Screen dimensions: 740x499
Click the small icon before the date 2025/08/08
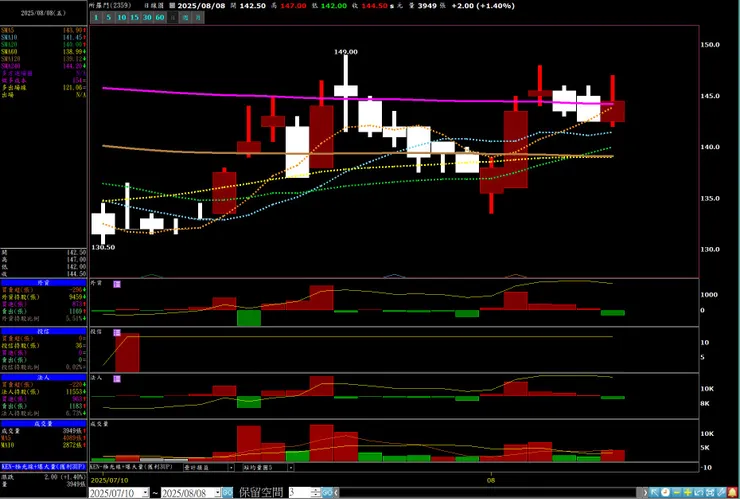pos(172,6)
